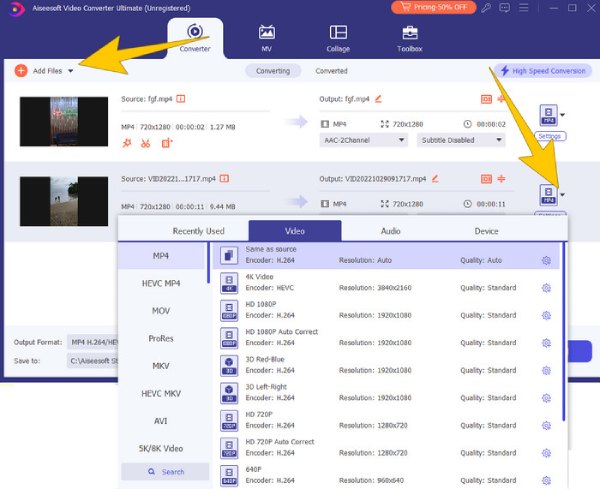Open the Collage tab
The height and width of the screenshot is (489, 600).
point(338,38)
